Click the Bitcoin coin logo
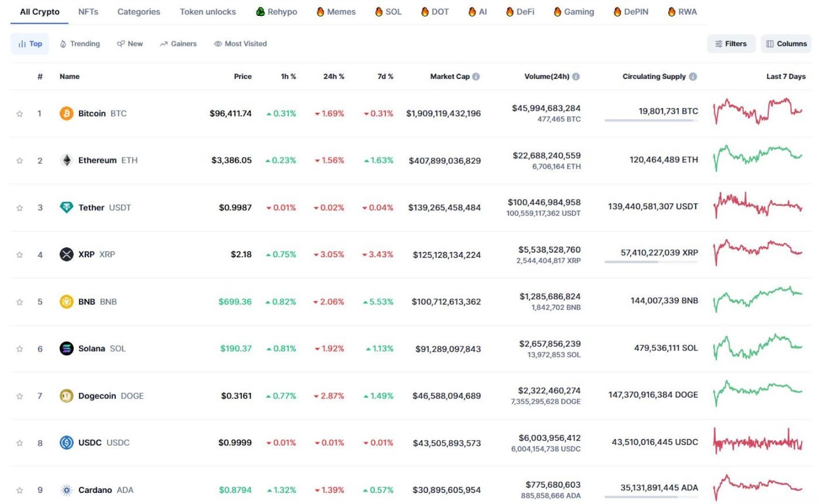The width and height of the screenshot is (818, 504). pyautogui.click(x=66, y=113)
